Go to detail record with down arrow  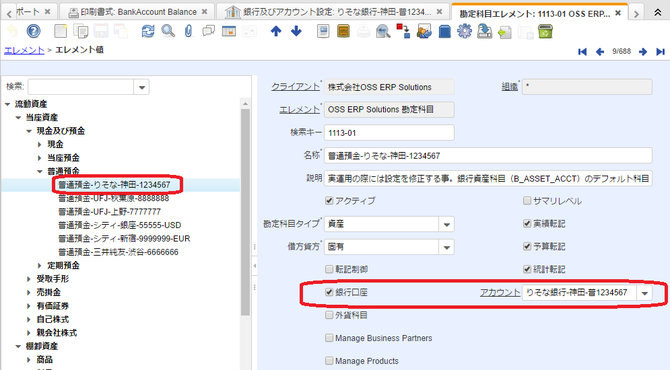pos(296,31)
